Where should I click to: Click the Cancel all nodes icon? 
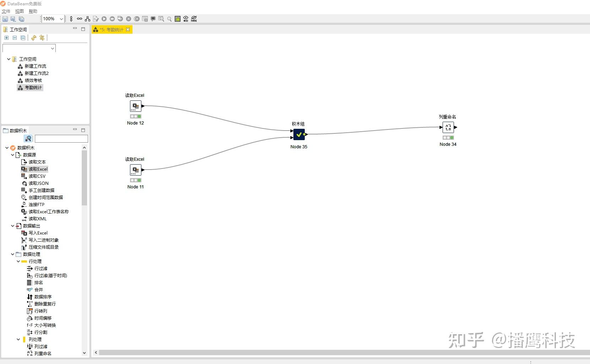point(137,19)
